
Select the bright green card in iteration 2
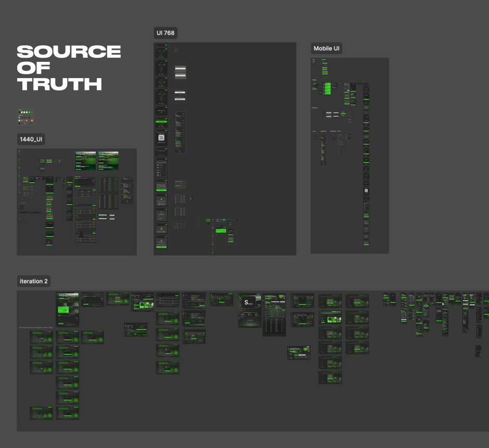click(x=63, y=310)
